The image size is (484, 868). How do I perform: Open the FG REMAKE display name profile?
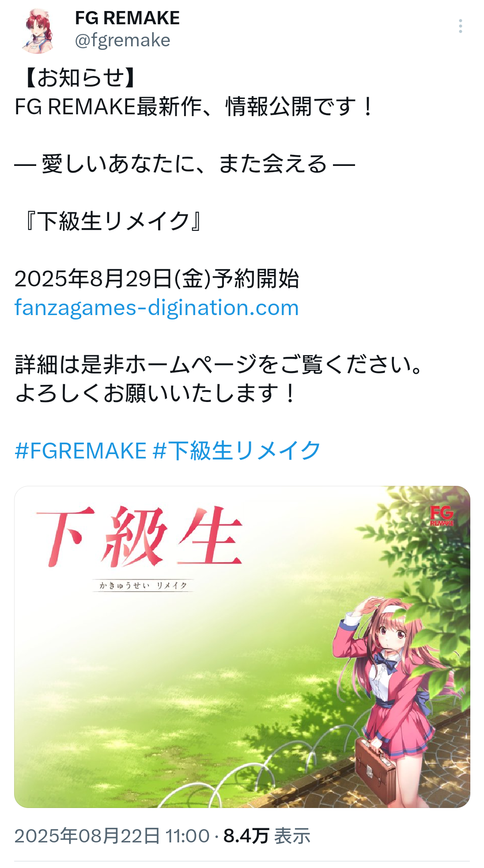coord(127,18)
